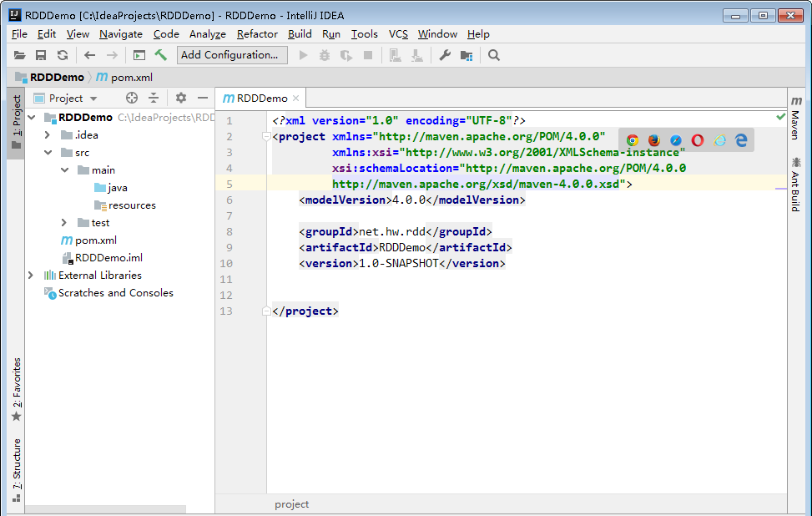Collapse the src folder
Viewport: 812px width, 516px height.
(x=48, y=153)
